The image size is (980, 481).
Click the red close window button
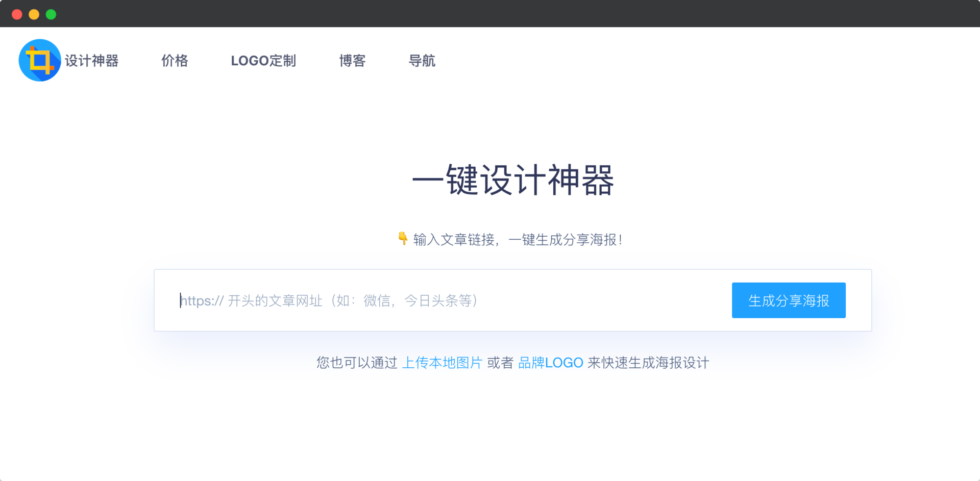pos(17,14)
